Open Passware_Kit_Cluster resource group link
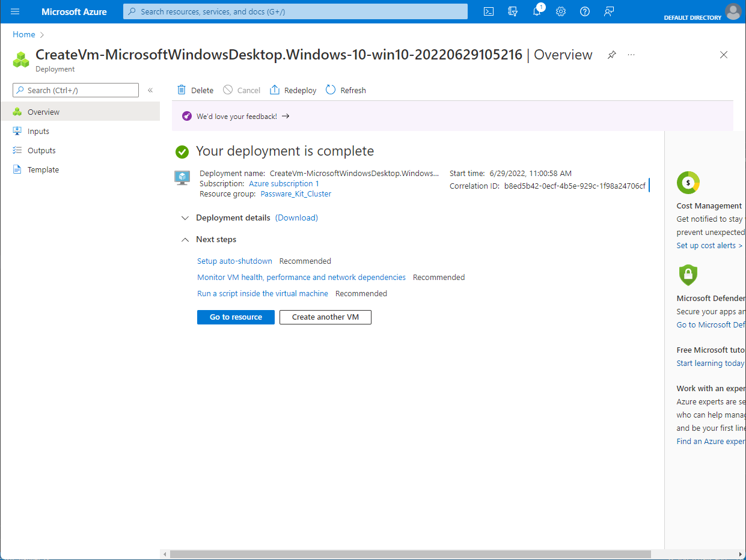Image resolution: width=746 pixels, height=560 pixels. click(296, 194)
